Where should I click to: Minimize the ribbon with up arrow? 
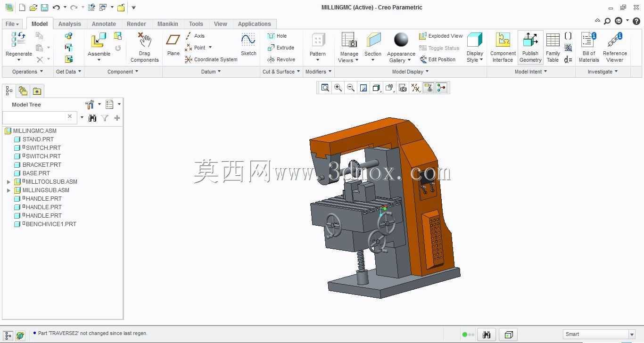pos(597,21)
